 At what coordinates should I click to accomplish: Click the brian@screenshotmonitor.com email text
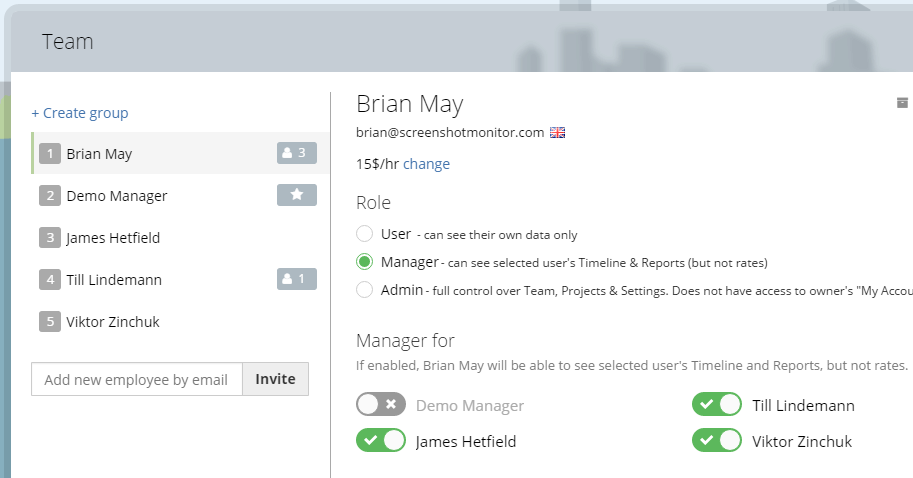click(450, 133)
